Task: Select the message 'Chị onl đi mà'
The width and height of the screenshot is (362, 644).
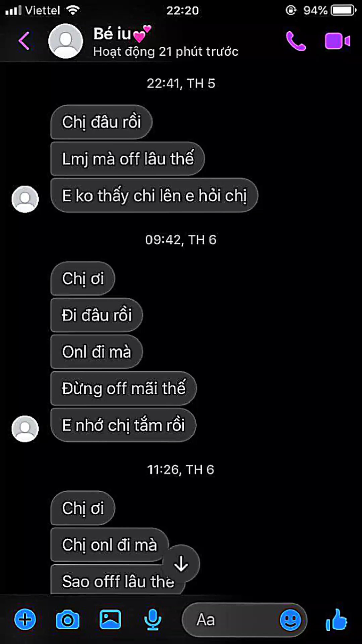Action: coord(109,545)
